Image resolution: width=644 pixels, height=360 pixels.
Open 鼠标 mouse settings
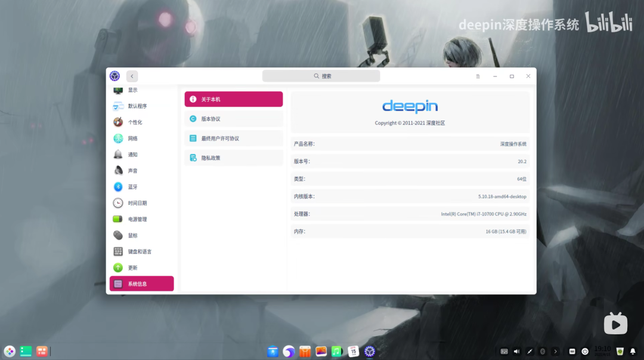141,235
